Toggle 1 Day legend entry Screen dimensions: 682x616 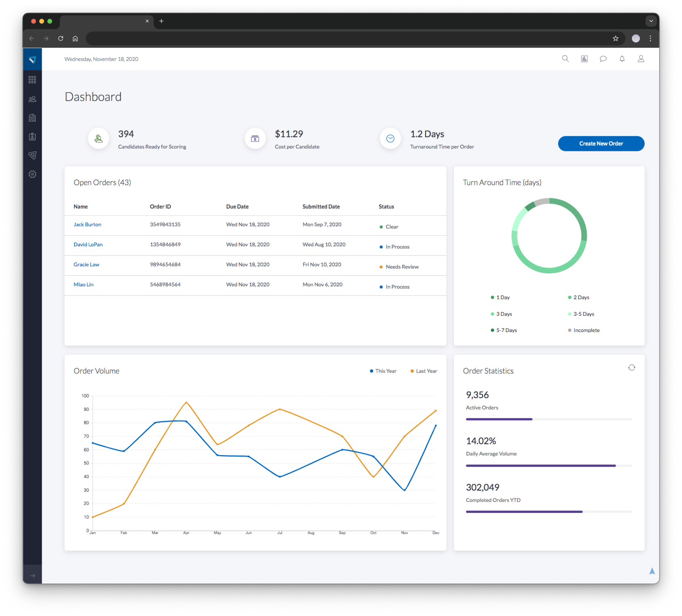[x=500, y=298]
